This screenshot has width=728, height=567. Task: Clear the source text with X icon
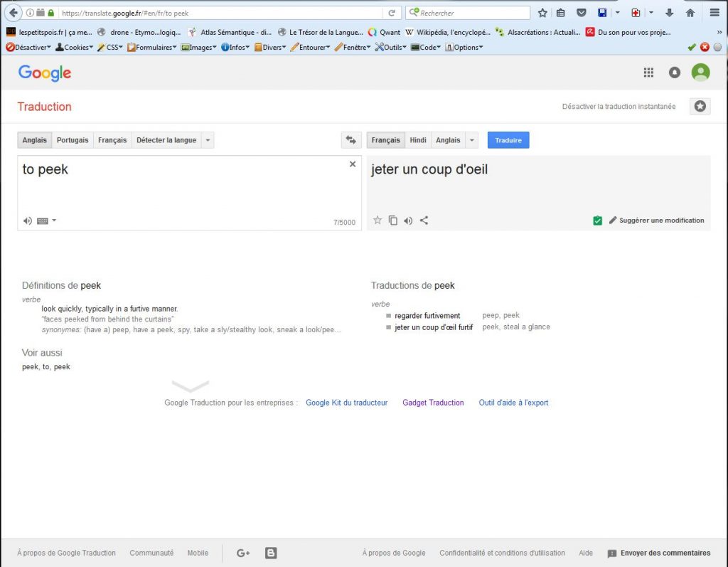point(353,164)
